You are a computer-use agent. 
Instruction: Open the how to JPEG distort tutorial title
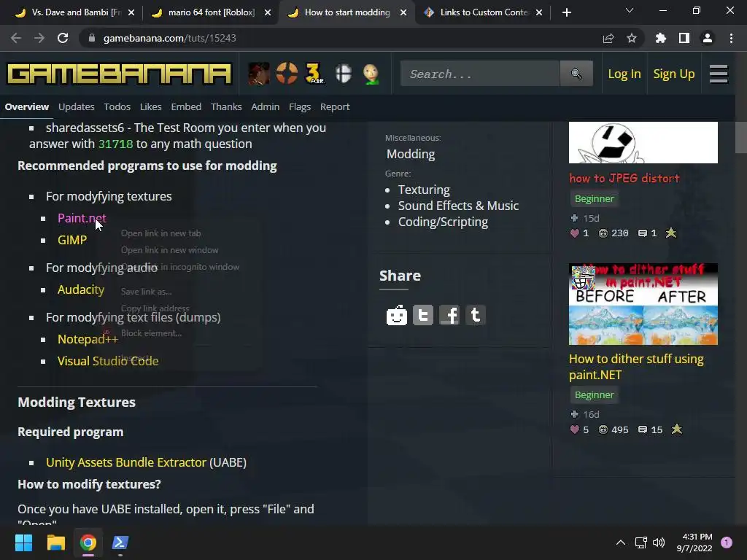coord(624,178)
